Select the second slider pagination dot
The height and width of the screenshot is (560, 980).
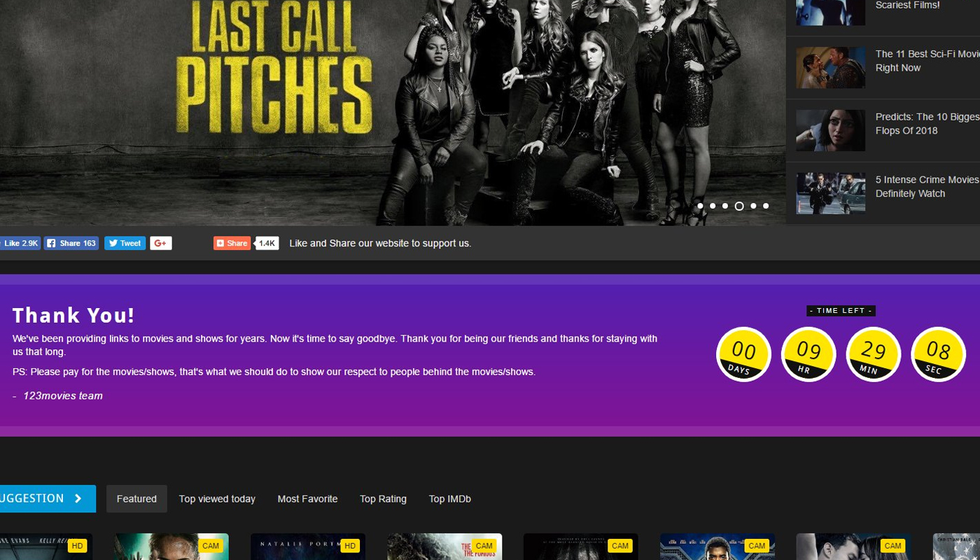713,206
